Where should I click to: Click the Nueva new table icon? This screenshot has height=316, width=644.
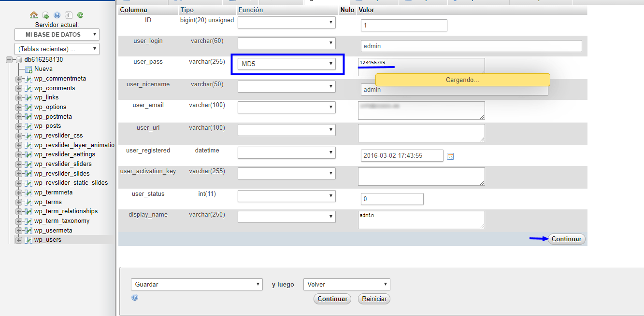29,69
